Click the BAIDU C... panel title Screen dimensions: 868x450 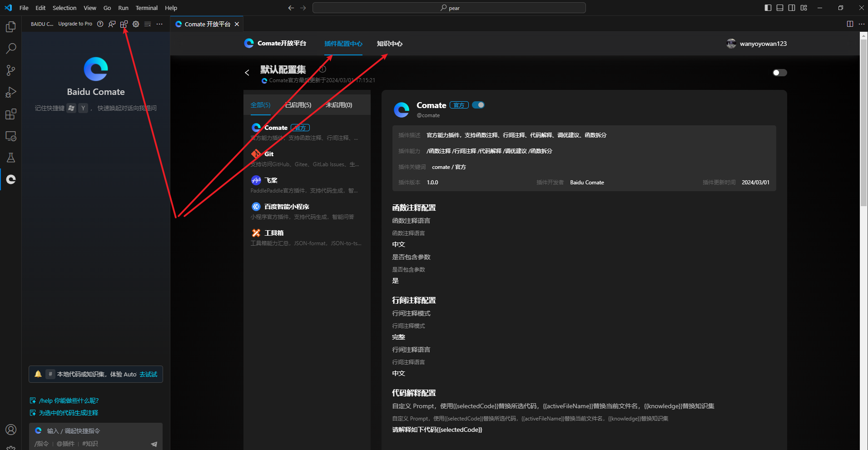(42, 24)
